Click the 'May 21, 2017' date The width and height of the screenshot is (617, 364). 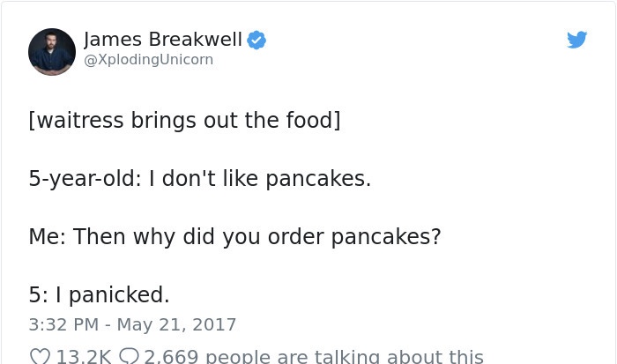[176, 324]
